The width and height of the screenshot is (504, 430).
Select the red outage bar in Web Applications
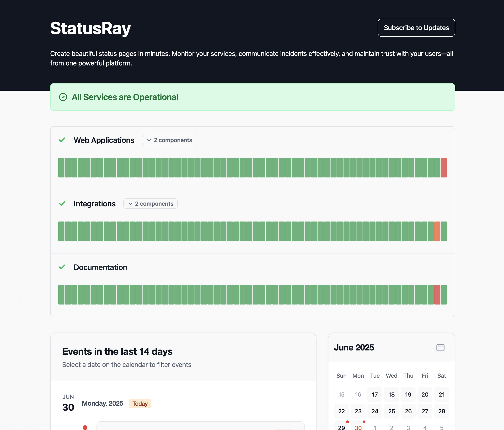[x=444, y=167]
